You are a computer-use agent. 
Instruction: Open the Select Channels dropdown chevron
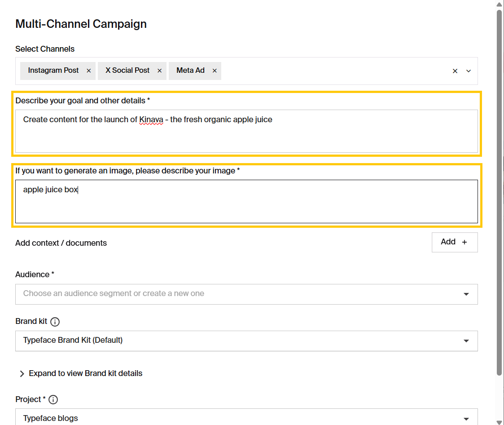(x=468, y=71)
